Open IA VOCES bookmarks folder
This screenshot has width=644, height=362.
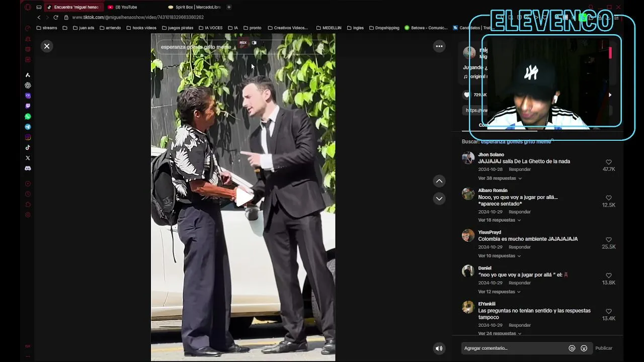pos(210,28)
